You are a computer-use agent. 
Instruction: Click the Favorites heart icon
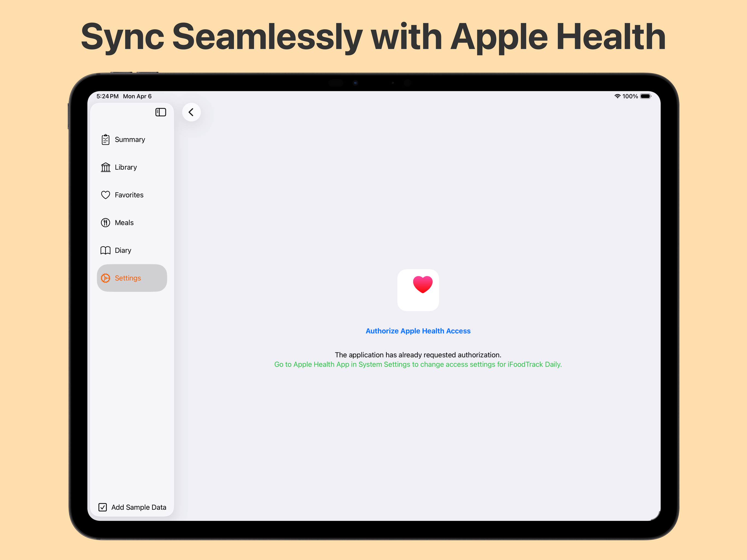pos(105,195)
